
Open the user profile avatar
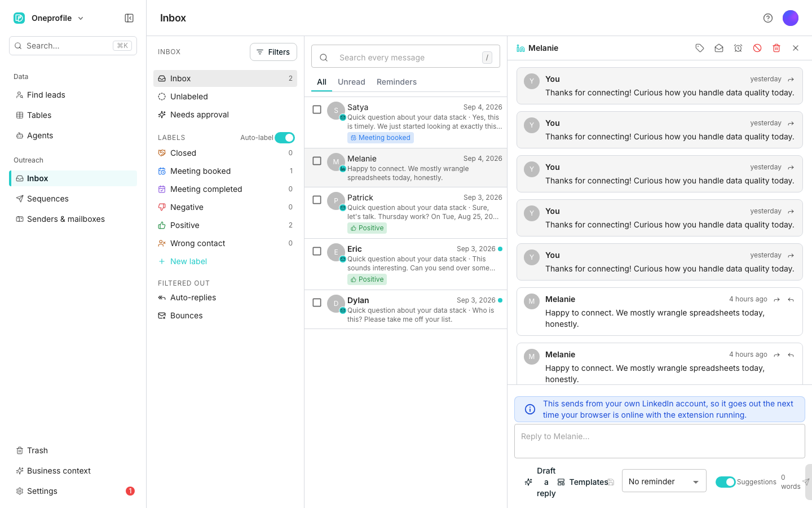click(x=791, y=18)
